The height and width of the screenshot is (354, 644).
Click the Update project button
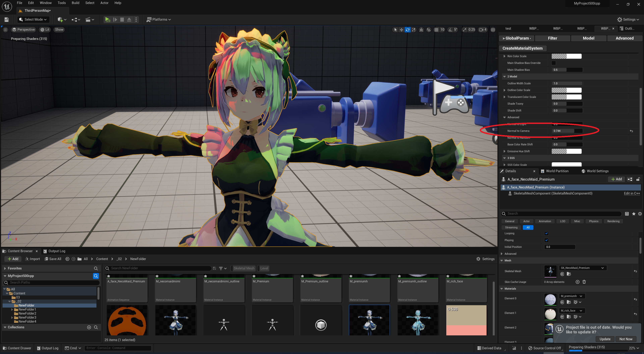click(605, 339)
